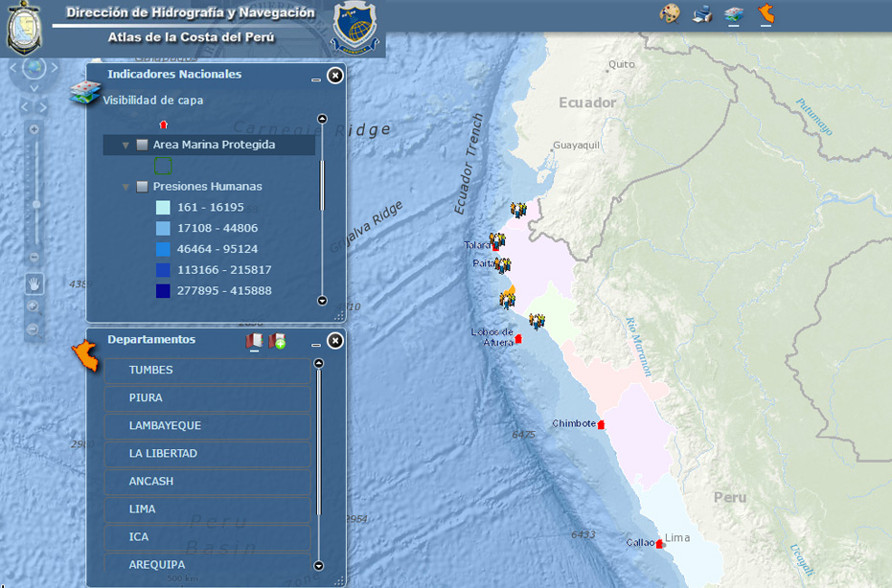Click the orange Peru map header icon
Screen dimensions: 892x588
766,13
